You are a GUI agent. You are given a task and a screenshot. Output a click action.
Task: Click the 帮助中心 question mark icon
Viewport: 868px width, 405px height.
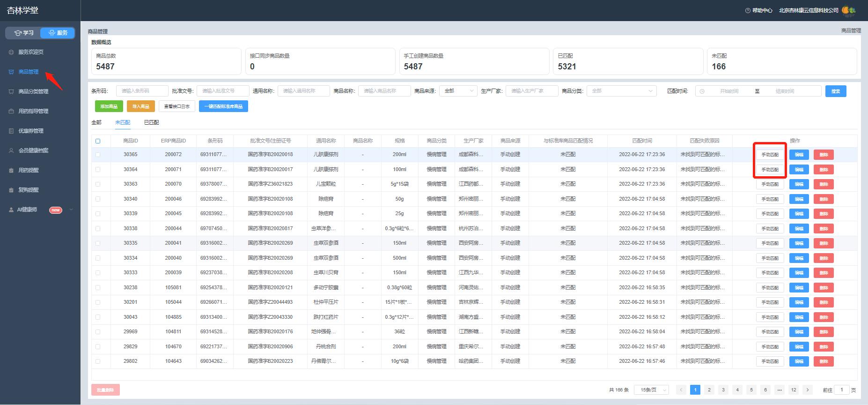click(748, 10)
